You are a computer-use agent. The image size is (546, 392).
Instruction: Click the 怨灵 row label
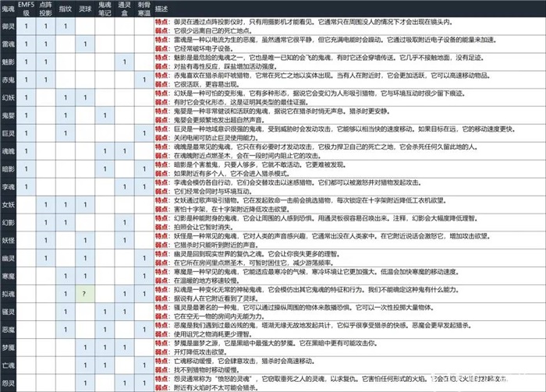point(9,383)
